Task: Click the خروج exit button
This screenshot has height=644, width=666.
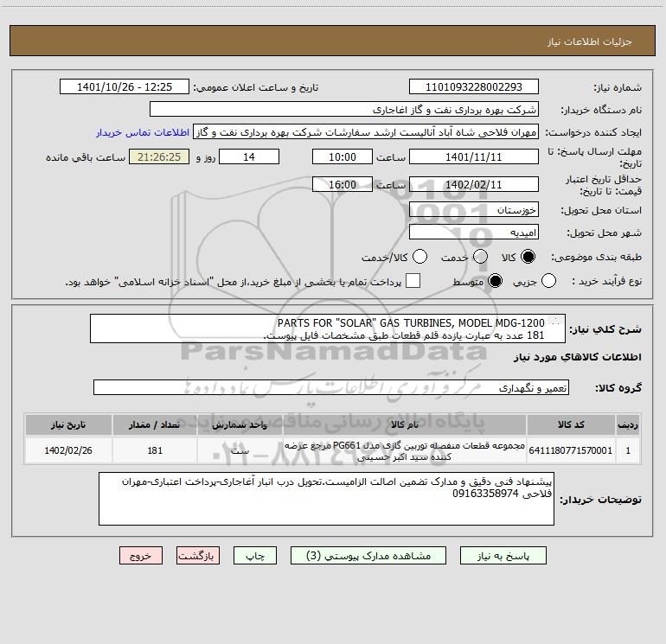Action: click(141, 556)
